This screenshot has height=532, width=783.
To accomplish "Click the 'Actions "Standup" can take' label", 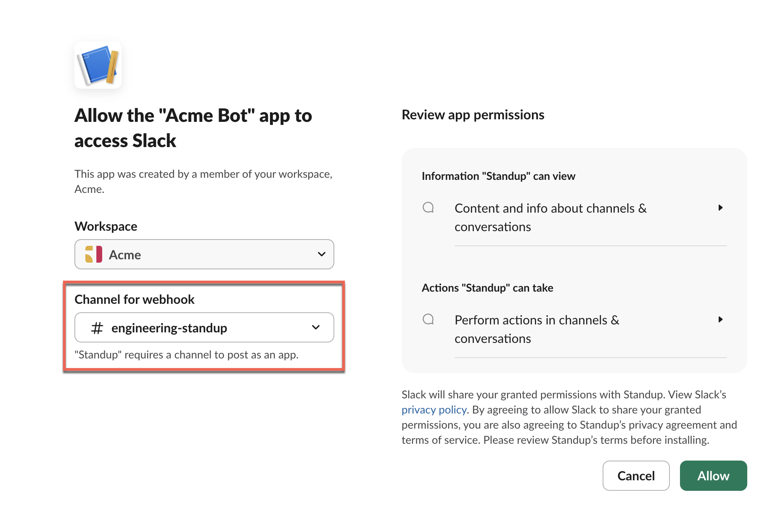I will pyautogui.click(x=487, y=288).
